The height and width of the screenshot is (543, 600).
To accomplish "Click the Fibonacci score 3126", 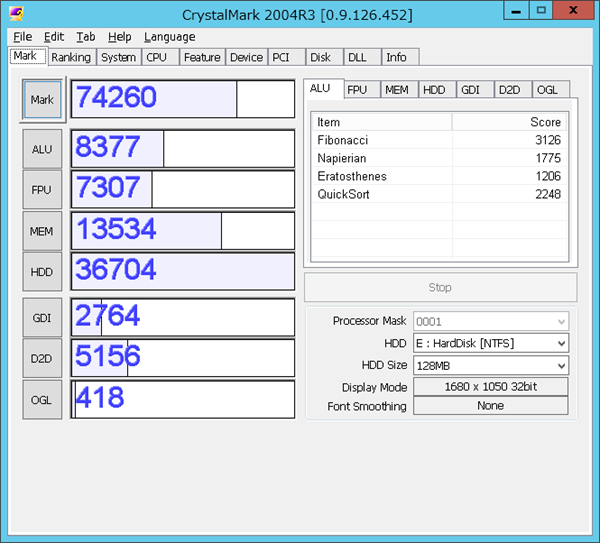I will click(x=548, y=140).
